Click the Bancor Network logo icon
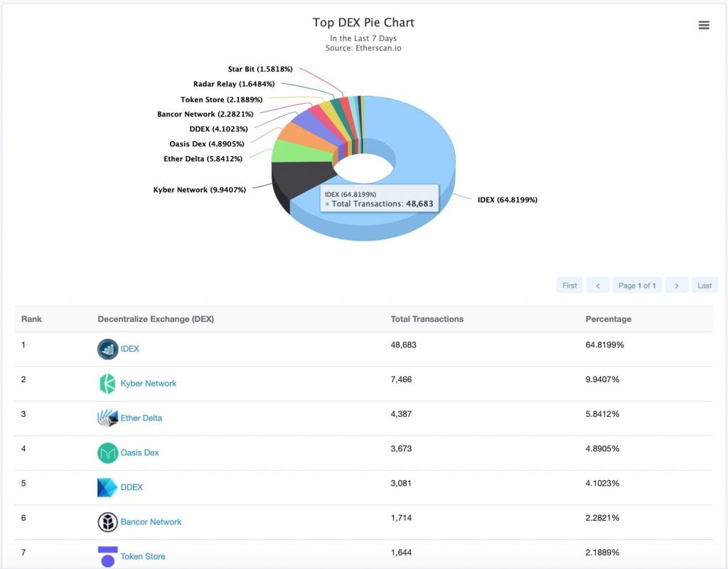This screenshot has width=728, height=569. pos(108,521)
